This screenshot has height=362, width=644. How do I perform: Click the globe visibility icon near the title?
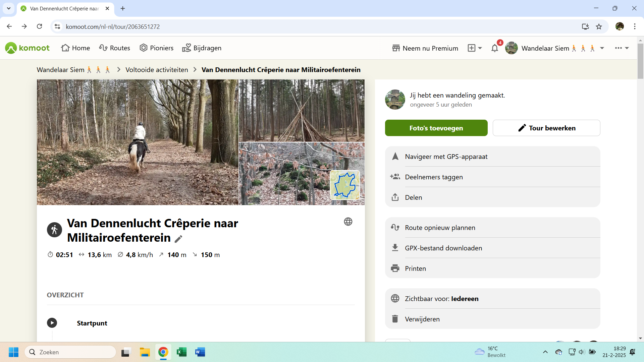348,222
